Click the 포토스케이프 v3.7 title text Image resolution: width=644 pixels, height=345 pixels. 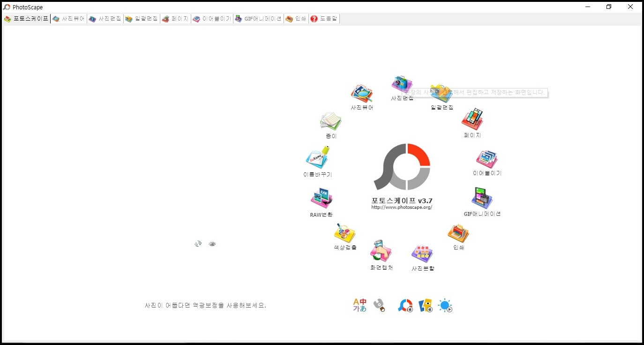(x=402, y=200)
